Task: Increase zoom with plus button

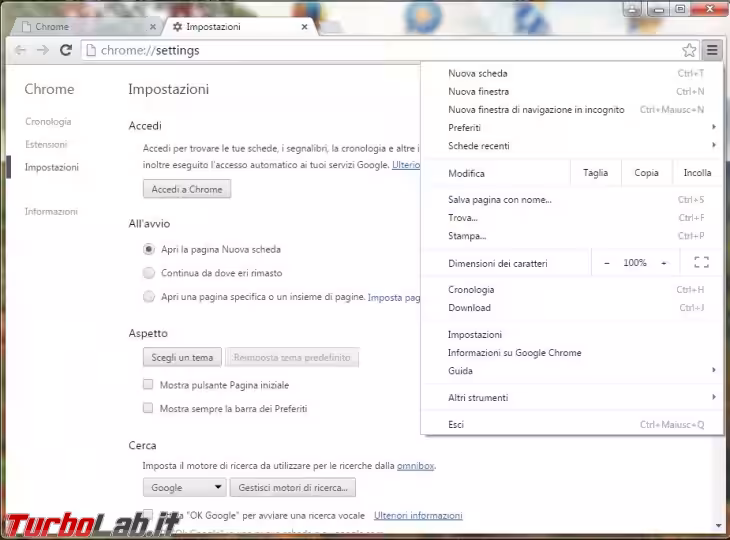Action: (x=664, y=263)
